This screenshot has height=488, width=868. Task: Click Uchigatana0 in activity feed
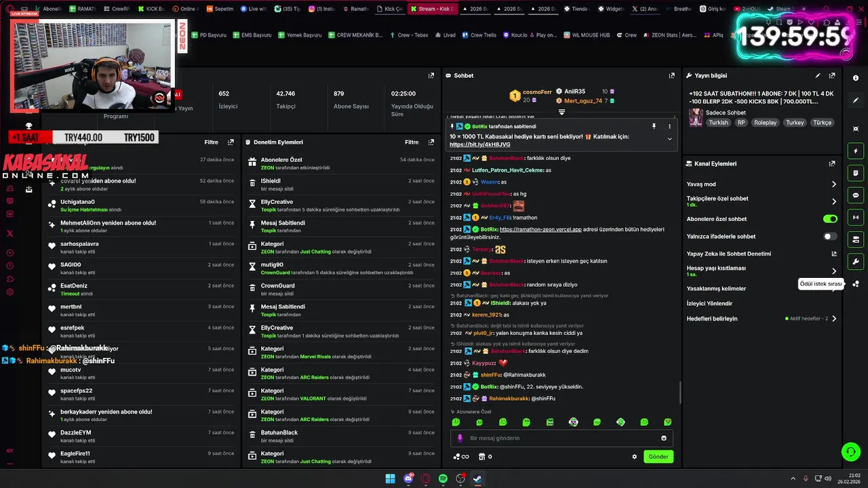(77, 202)
